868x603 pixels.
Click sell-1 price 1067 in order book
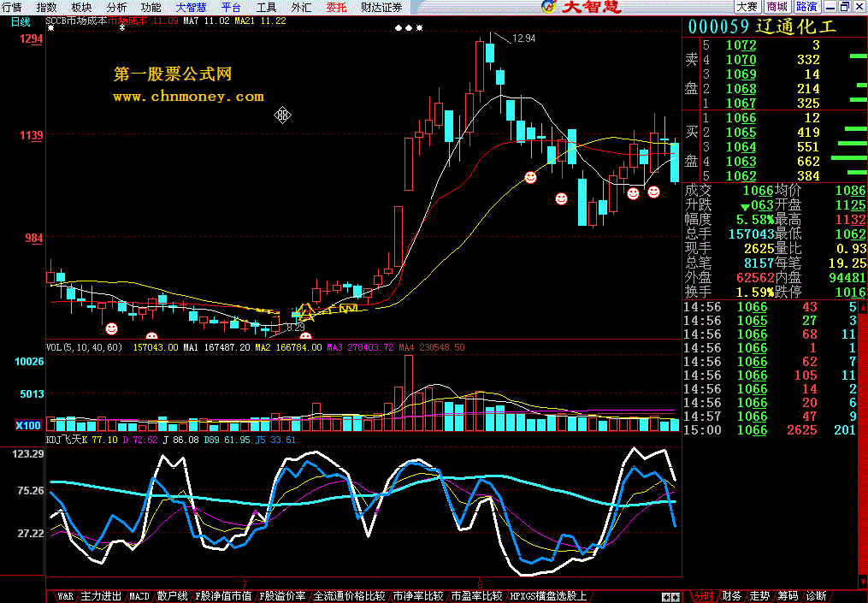[x=741, y=103]
